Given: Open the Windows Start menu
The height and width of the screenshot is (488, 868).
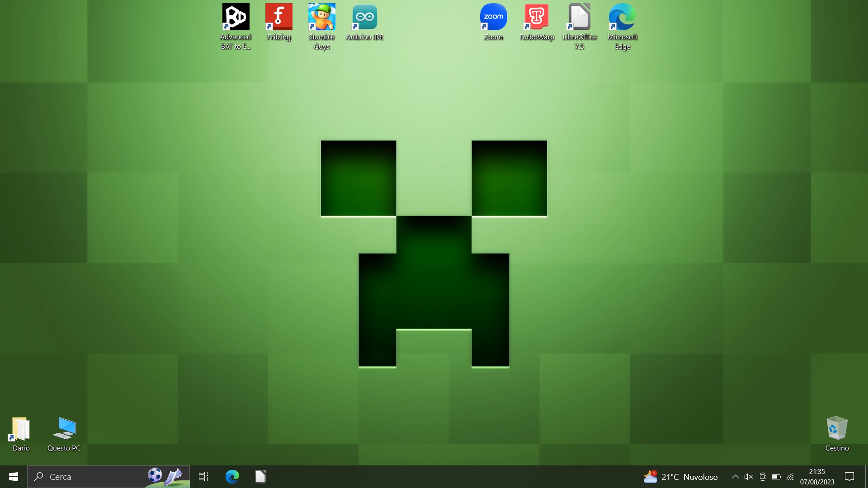Looking at the screenshot, I should pos(13,477).
